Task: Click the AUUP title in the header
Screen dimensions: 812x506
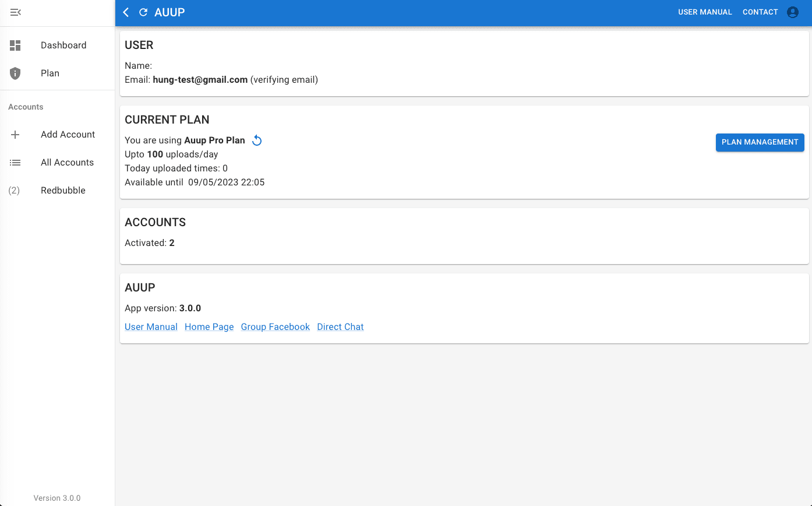Action: pyautogui.click(x=170, y=12)
